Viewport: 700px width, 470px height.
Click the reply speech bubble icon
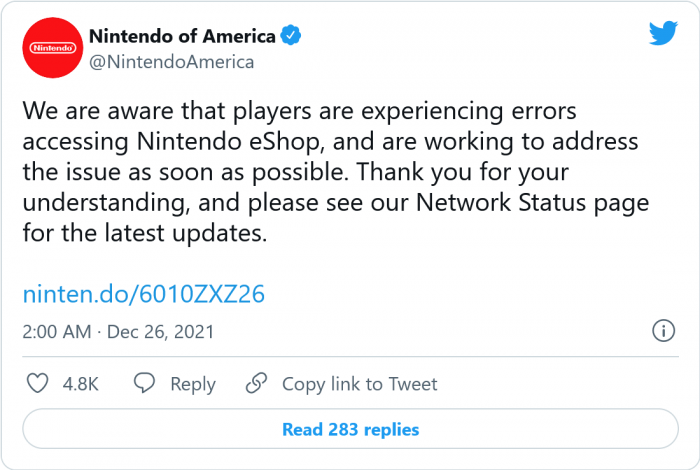[x=145, y=383]
